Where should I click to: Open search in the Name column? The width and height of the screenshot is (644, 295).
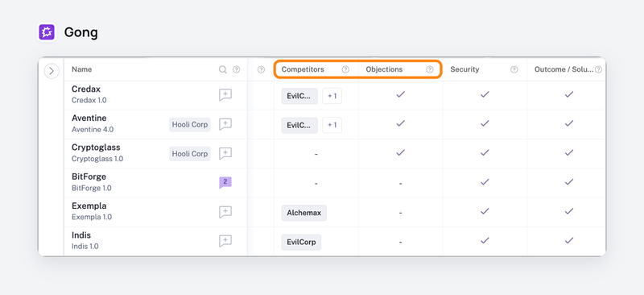click(223, 69)
